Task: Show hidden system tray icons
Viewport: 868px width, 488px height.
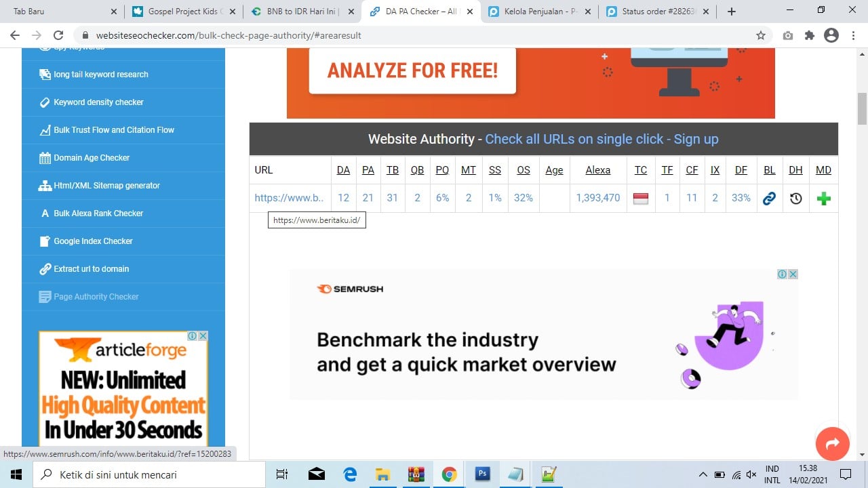Action: tap(703, 474)
